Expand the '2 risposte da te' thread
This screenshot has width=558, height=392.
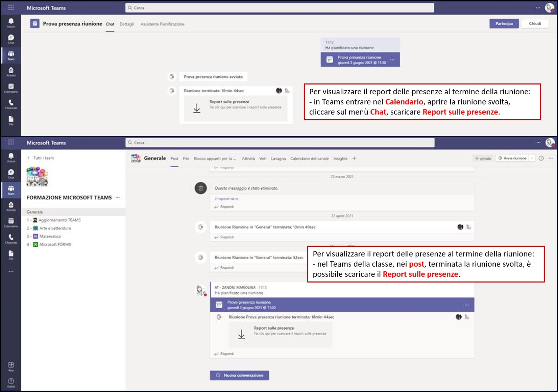(x=226, y=199)
